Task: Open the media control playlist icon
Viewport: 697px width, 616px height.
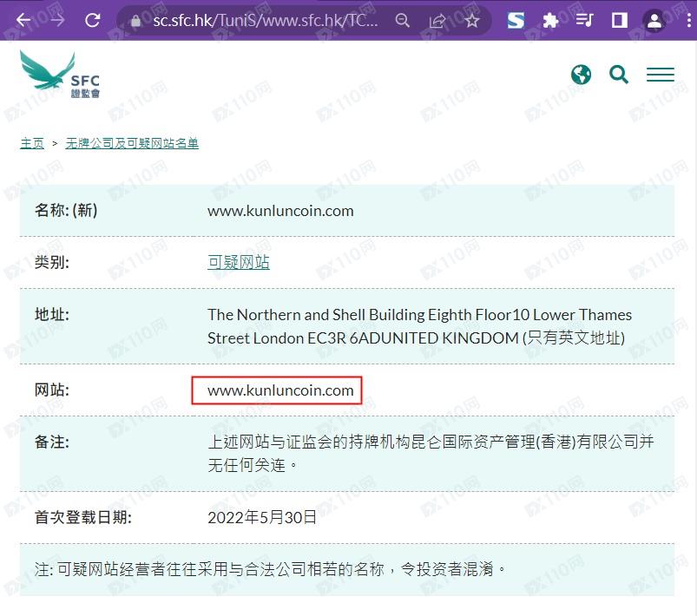Action: pyautogui.click(x=584, y=21)
